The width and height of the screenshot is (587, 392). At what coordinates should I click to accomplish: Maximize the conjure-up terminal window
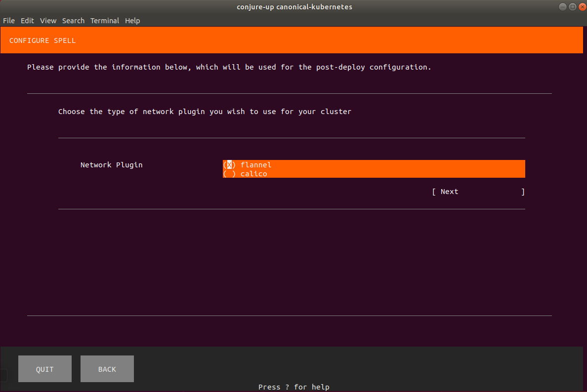coord(572,7)
